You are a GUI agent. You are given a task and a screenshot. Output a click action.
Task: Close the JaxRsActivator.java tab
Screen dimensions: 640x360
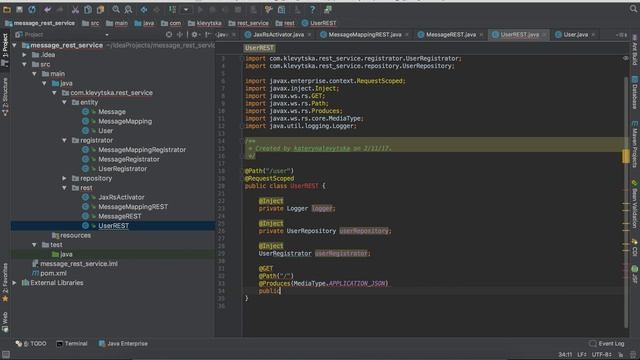(309, 35)
